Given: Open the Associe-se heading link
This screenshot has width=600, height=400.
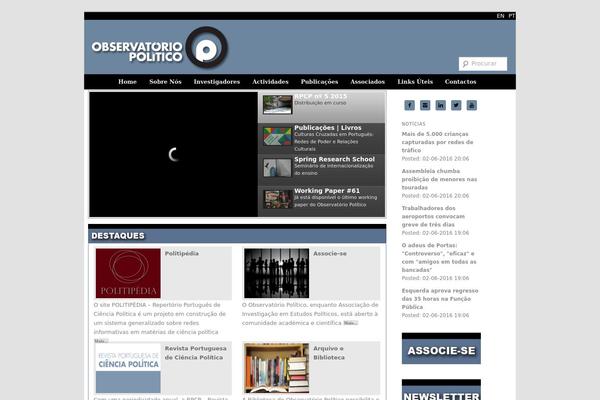Looking at the screenshot, I should [x=330, y=253].
